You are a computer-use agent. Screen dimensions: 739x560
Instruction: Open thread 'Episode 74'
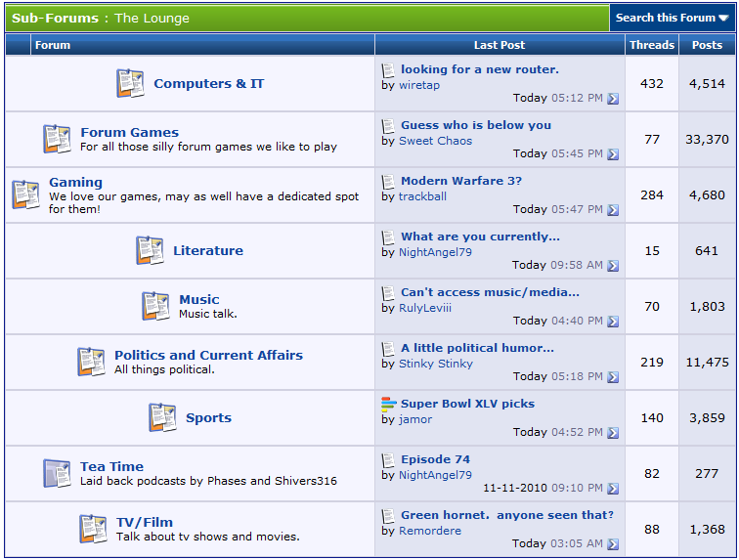436,459
